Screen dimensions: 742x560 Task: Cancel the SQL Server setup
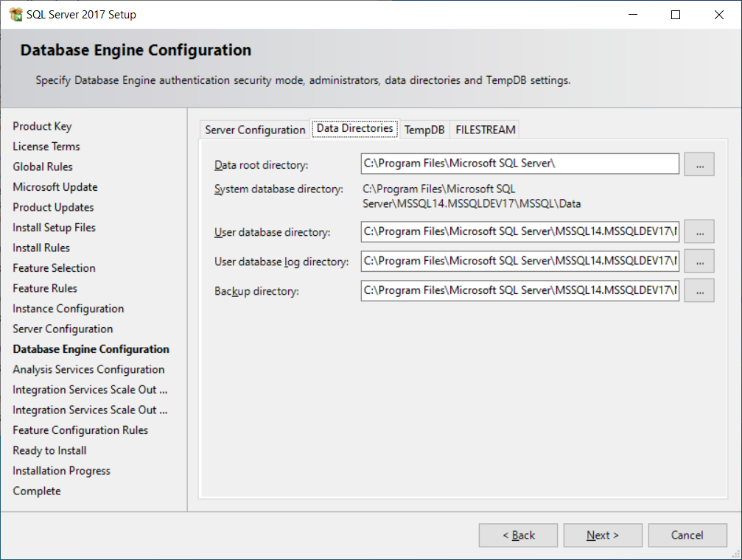point(687,536)
